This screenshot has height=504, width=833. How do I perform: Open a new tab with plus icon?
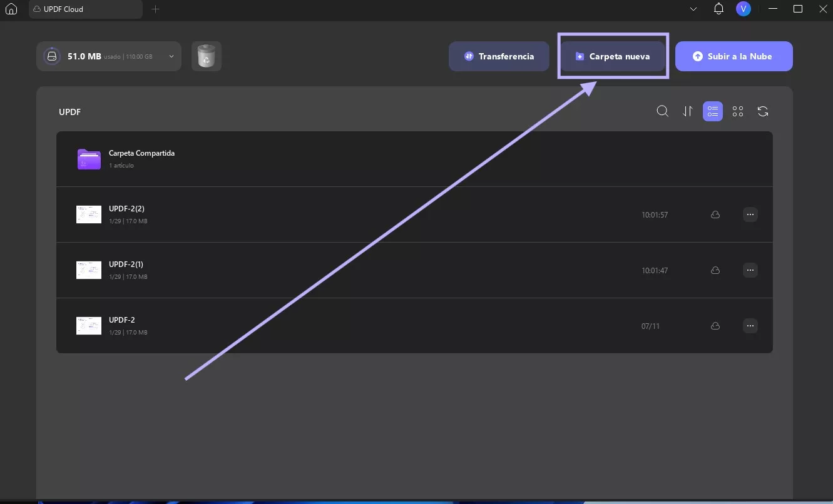tap(156, 9)
